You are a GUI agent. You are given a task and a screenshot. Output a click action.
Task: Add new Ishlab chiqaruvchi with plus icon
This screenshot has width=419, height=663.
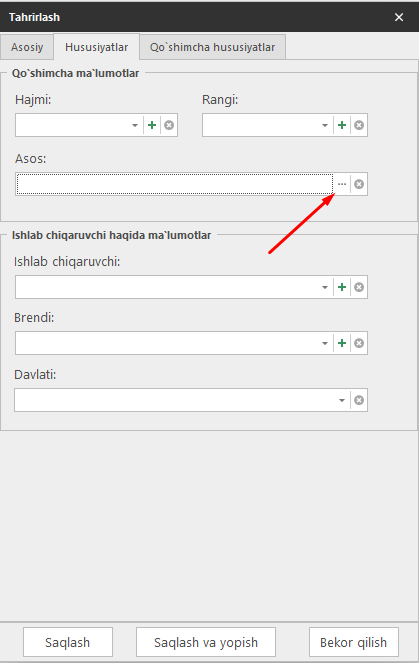coord(342,287)
